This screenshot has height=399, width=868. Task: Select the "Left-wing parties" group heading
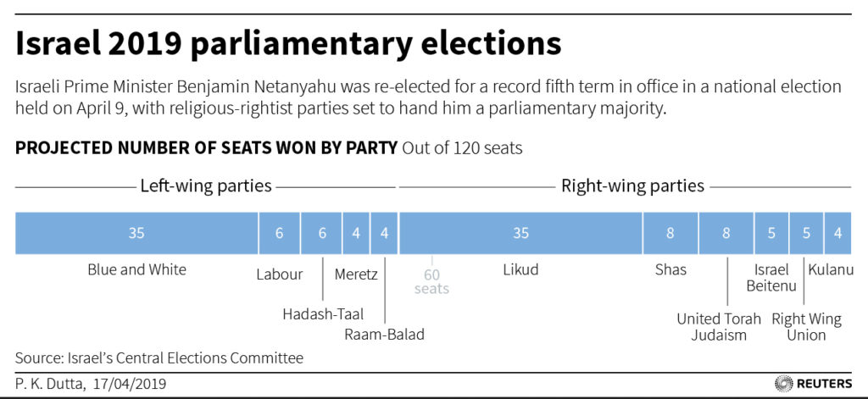coord(206,186)
